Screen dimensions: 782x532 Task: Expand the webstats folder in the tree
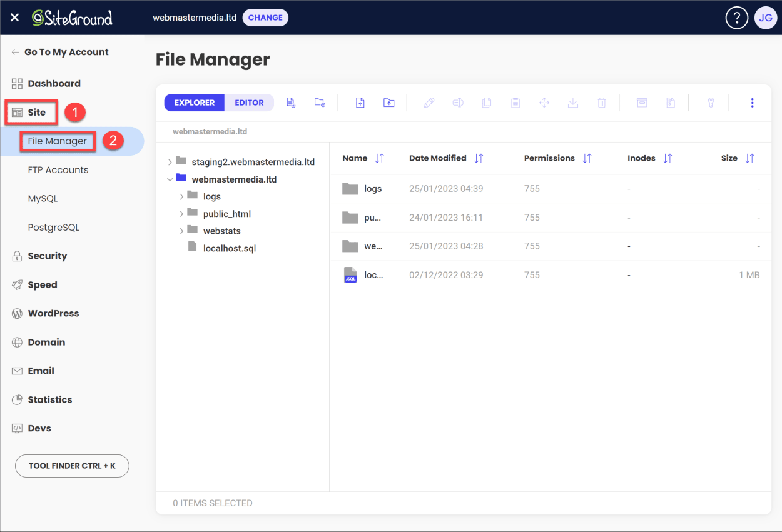click(181, 231)
